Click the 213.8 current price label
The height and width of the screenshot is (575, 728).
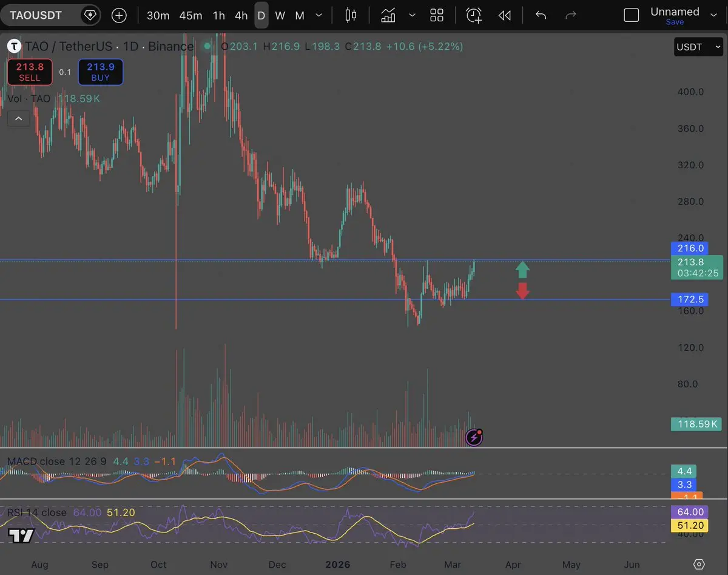(x=697, y=267)
